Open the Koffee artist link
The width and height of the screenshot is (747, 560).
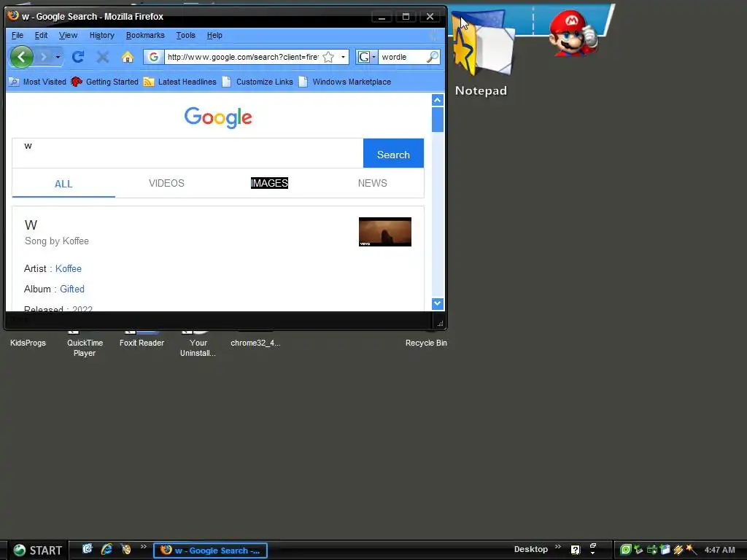(x=68, y=268)
